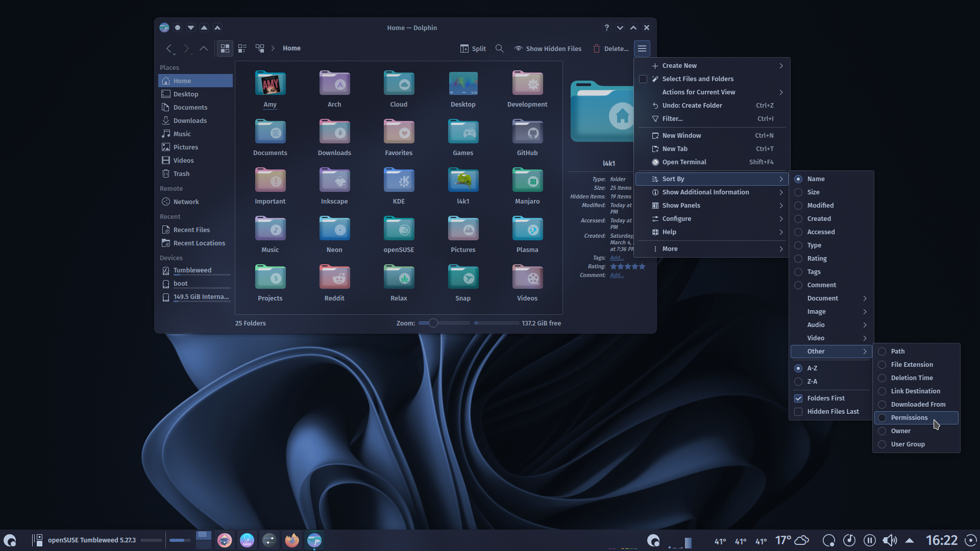The width and height of the screenshot is (980, 551).
Task: Go to the parent folder with the up arrow
Action: pos(204,48)
